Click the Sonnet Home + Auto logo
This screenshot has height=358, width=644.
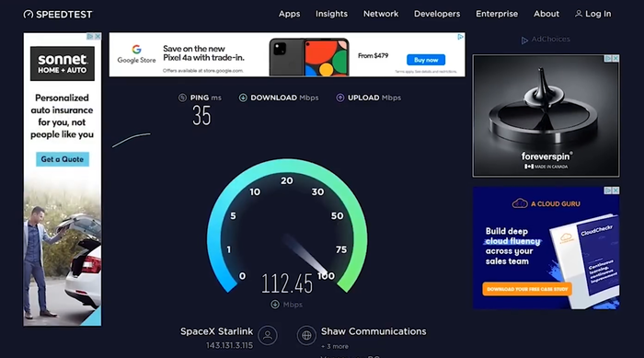(x=63, y=64)
